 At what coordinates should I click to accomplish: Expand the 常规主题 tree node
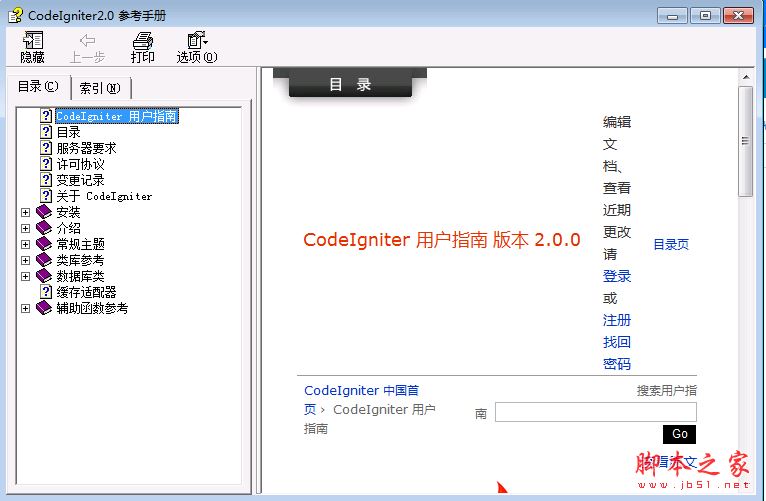click(x=25, y=244)
